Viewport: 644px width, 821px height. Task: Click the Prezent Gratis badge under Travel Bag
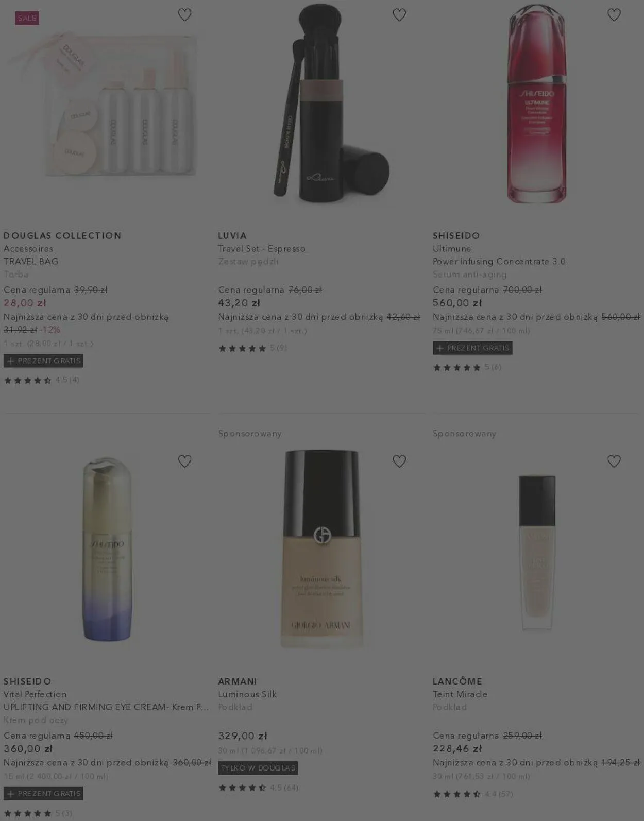(x=43, y=361)
